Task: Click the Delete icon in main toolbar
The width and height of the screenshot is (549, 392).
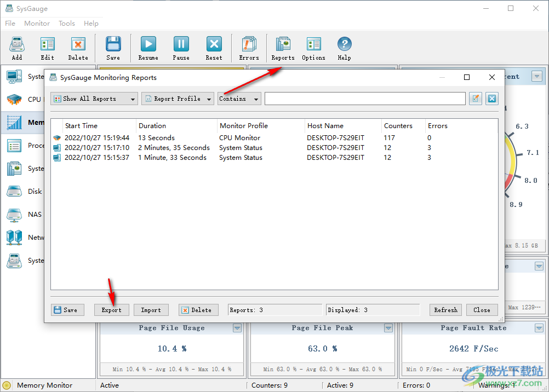Action: 78,44
